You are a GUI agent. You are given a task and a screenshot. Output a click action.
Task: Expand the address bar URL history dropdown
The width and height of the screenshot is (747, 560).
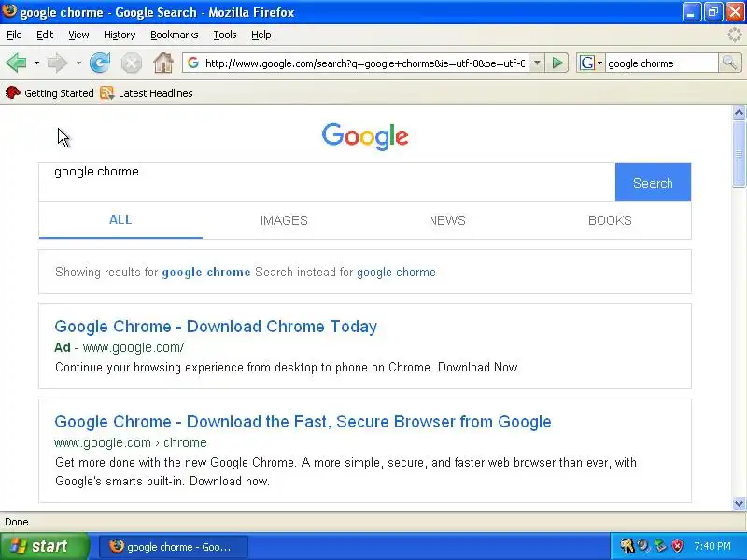(537, 63)
